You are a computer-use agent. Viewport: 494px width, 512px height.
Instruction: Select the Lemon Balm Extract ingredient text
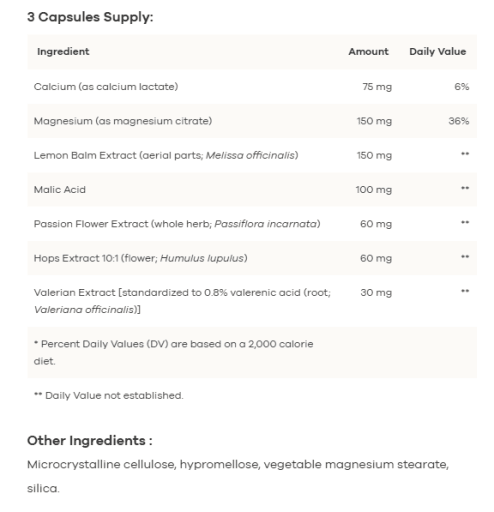click(166, 155)
